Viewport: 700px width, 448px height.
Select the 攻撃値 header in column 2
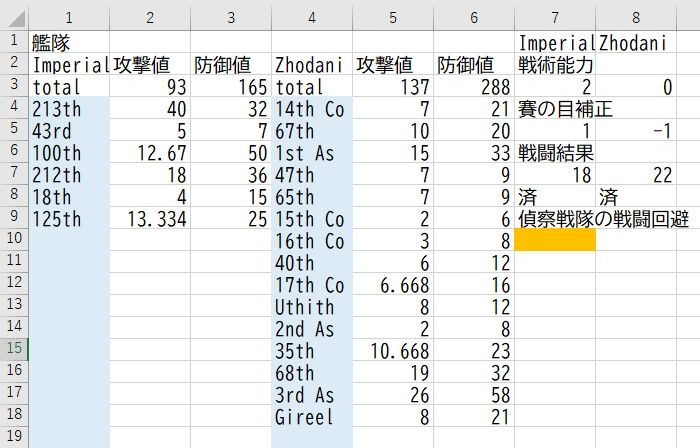pos(150,64)
